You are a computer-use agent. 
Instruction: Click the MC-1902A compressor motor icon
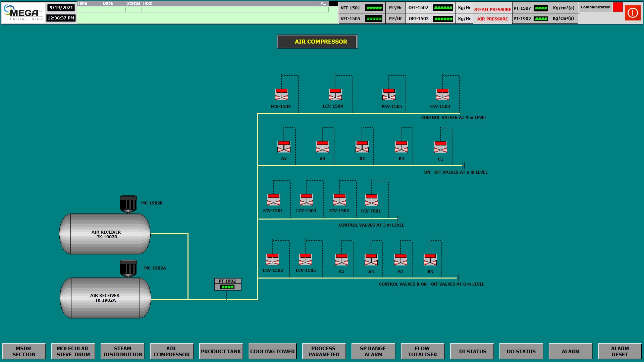(x=128, y=268)
